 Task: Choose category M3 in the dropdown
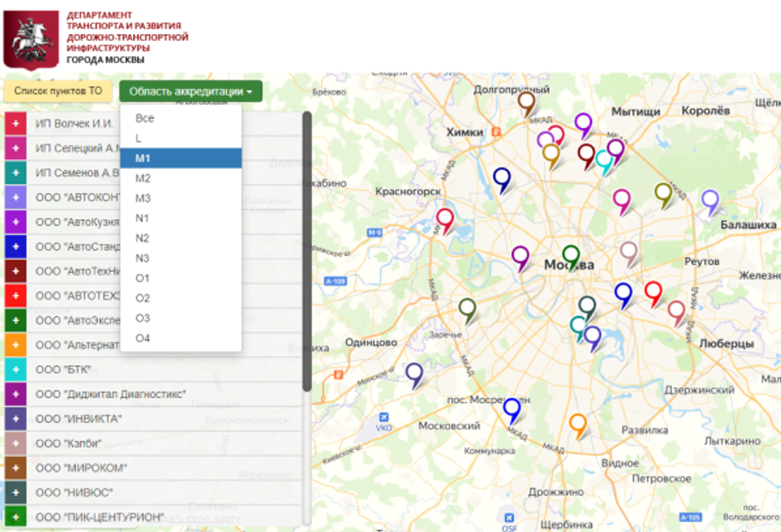[181, 198]
